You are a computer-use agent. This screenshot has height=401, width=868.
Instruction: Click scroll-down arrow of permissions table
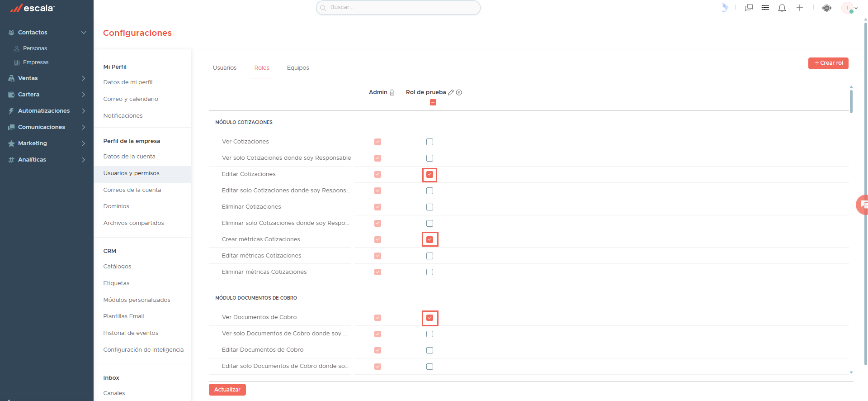[851, 372]
